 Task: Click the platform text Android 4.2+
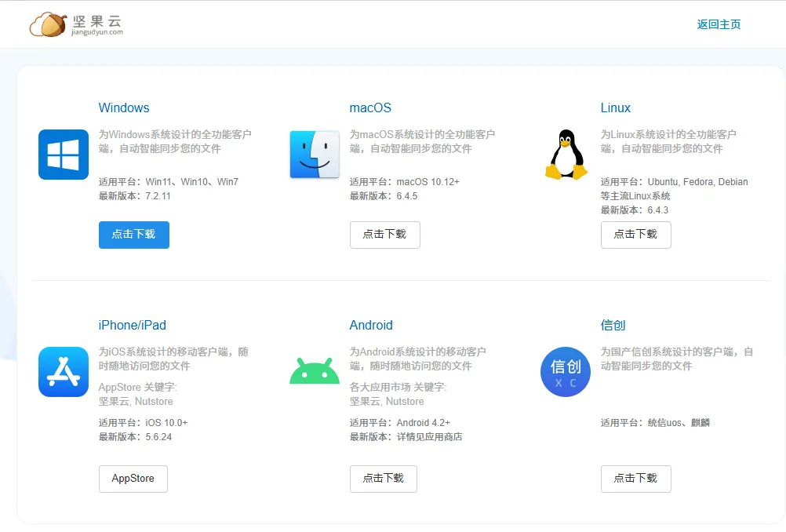[x=424, y=423]
